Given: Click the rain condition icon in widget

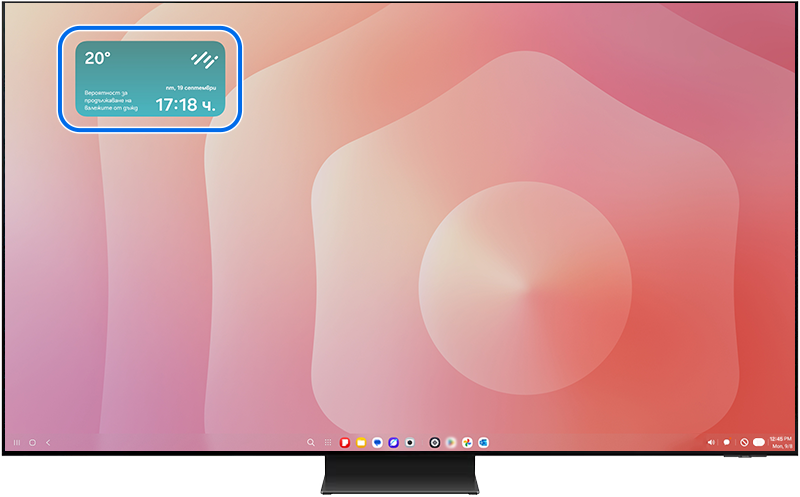Looking at the screenshot, I should tap(205, 60).
